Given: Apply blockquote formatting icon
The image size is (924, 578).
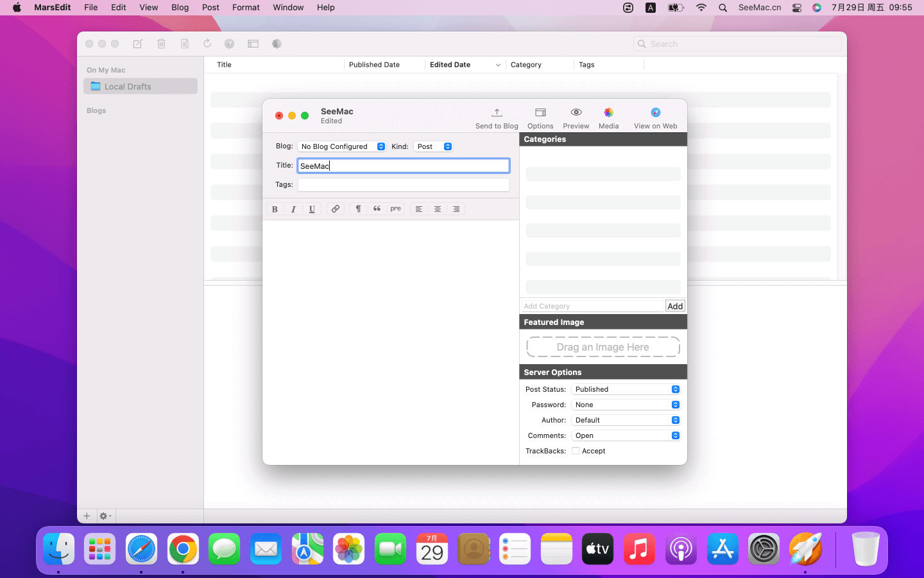Looking at the screenshot, I should pos(377,209).
